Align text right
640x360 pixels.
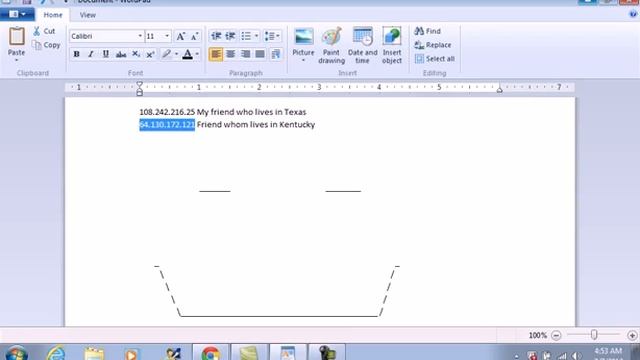(245, 54)
